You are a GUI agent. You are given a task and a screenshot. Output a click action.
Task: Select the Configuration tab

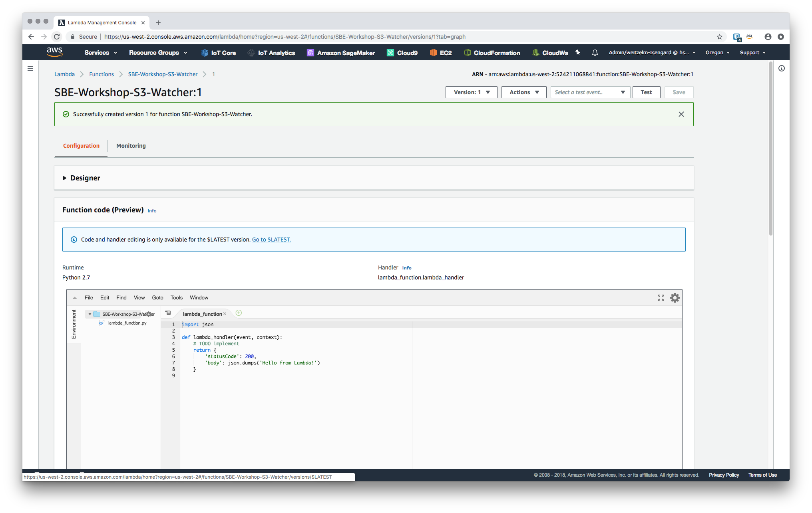81,146
